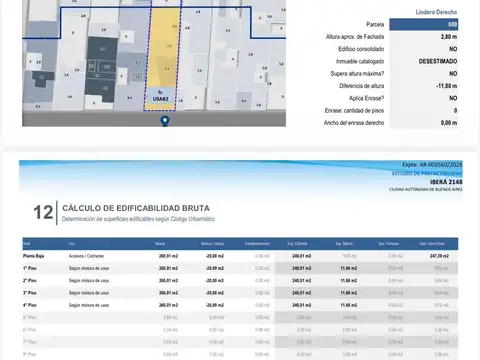Image resolution: width=480 pixels, height=360 pixels.
Task: Select -20,00 m2 in the Planta Baja row
Action: 214,256
